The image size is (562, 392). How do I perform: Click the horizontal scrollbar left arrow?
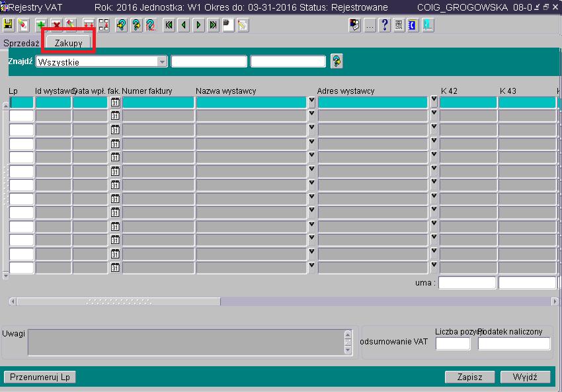13,301
